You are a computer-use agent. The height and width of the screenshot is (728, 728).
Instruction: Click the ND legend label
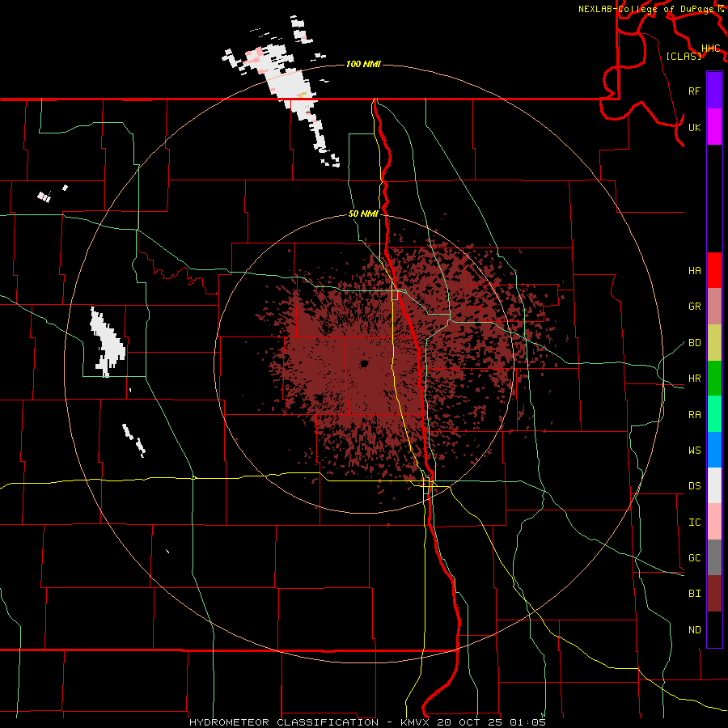click(x=694, y=630)
